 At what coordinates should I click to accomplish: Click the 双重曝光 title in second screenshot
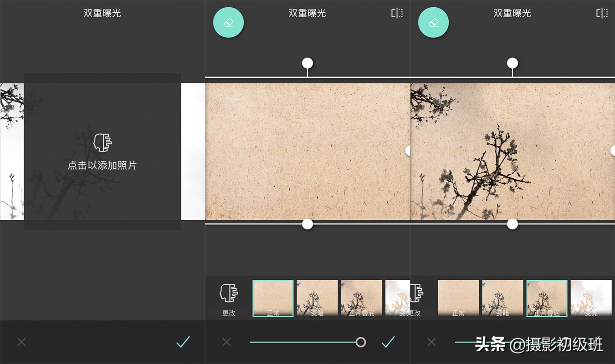pos(307,13)
